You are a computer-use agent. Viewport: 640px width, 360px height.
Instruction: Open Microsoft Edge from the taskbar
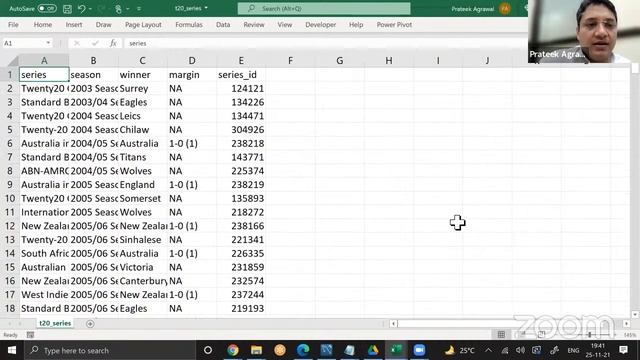click(x=303, y=350)
